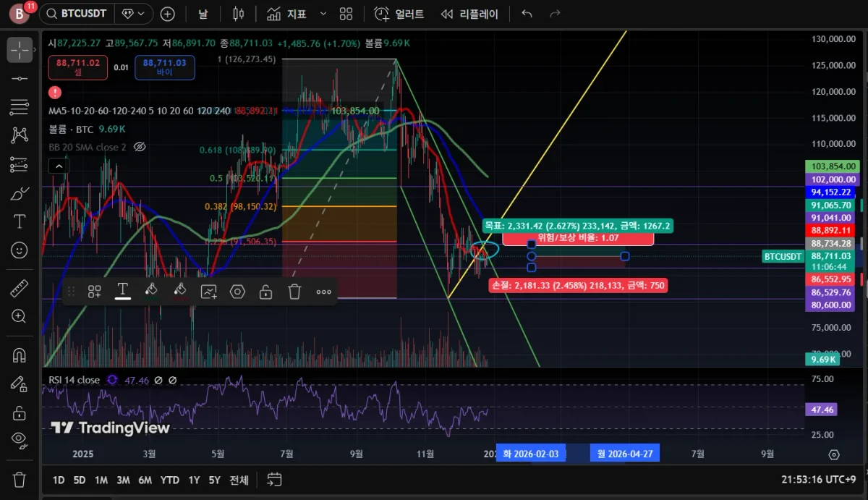
Task: Select the 1D time range
Action: pyautogui.click(x=59, y=480)
